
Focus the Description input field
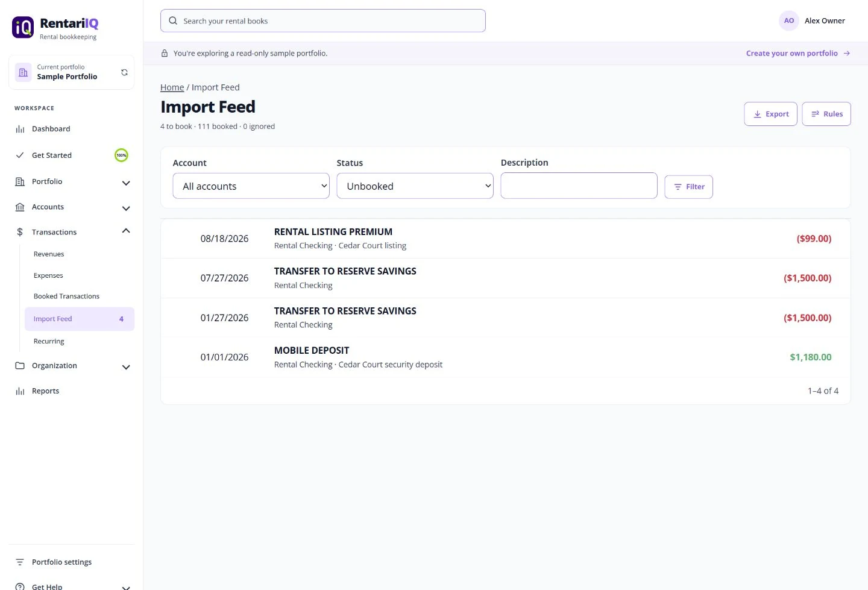(579, 186)
